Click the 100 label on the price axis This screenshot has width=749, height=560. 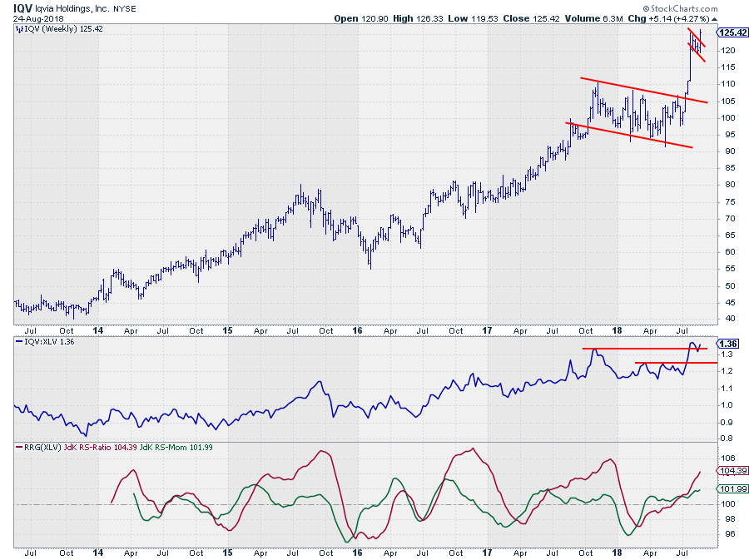pos(728,118)
